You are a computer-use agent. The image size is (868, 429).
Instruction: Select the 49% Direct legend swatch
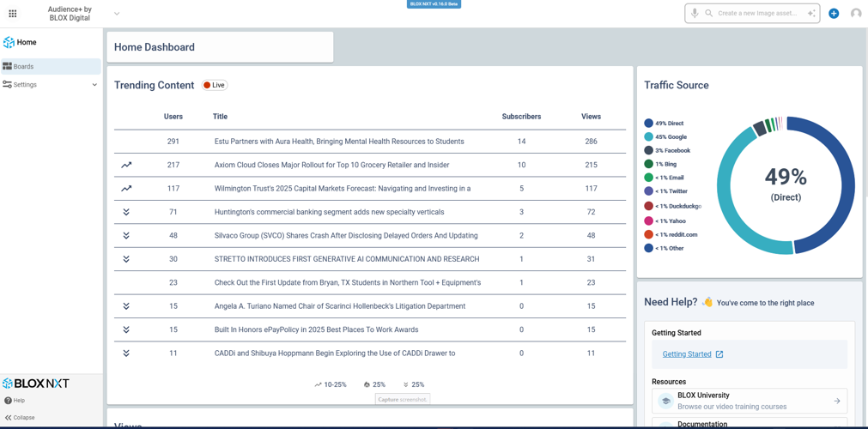coord(648,124)
